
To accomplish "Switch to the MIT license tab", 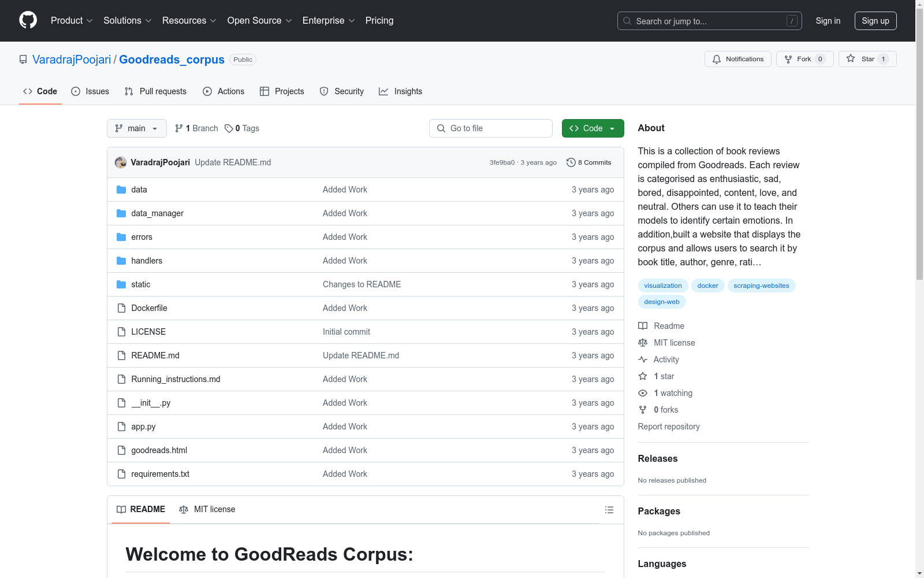I will pos(207,509).
